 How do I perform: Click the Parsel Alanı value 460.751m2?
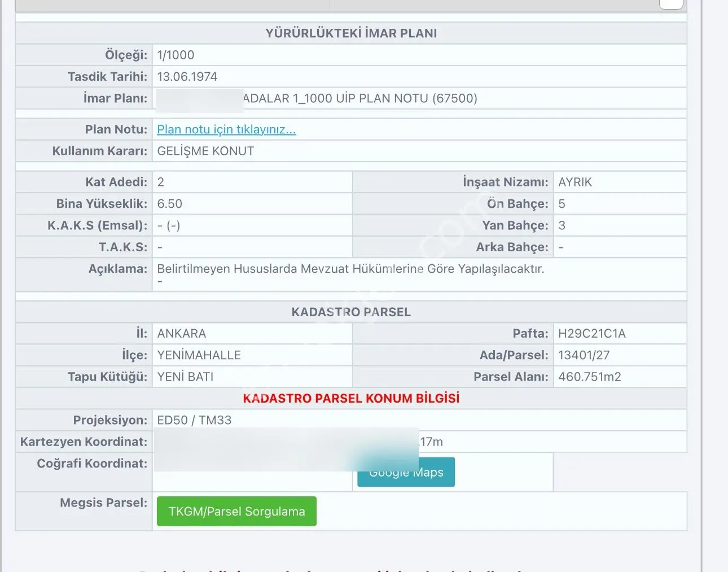590,377
